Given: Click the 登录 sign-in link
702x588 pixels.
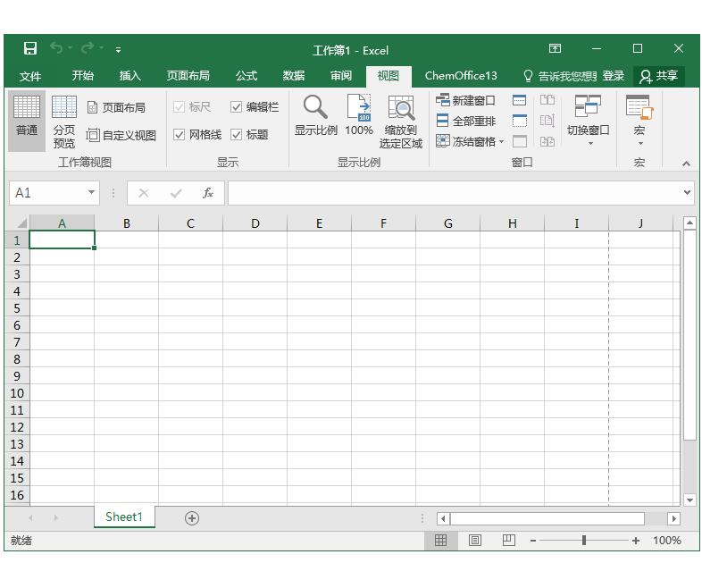Looking at the screenshot, I should pos(613,76).
